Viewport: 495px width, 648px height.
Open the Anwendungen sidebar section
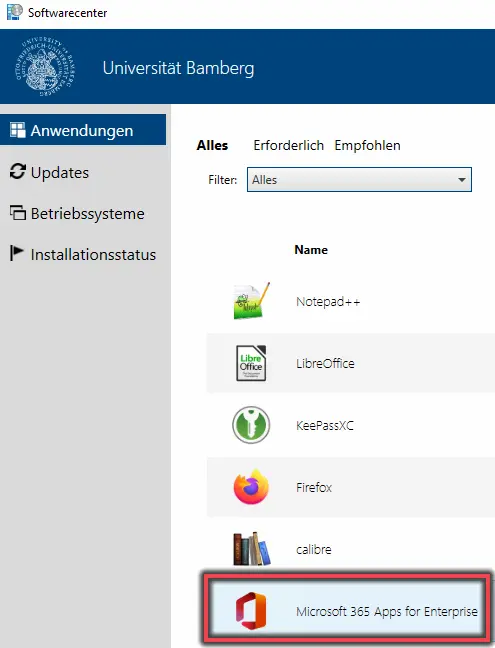[x=83, y=130]
